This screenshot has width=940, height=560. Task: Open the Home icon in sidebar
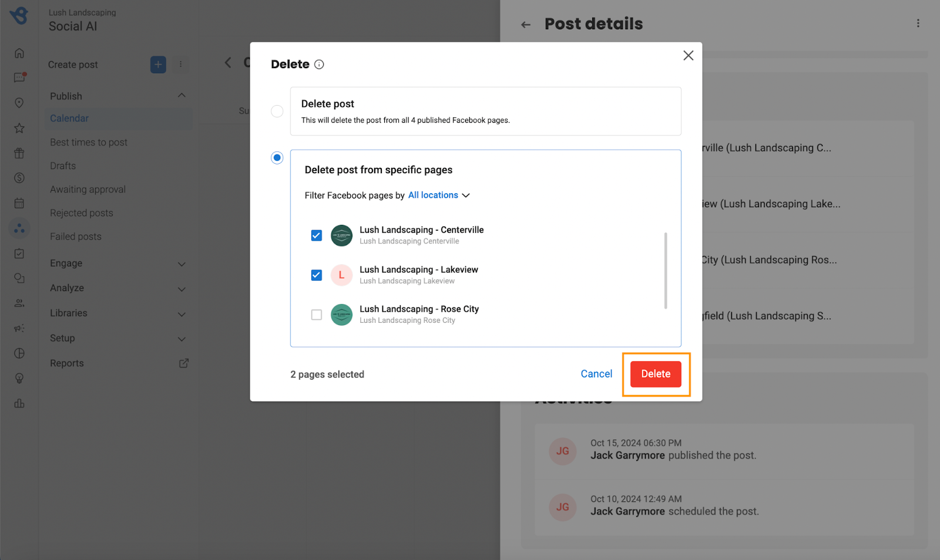coord(19,53)
